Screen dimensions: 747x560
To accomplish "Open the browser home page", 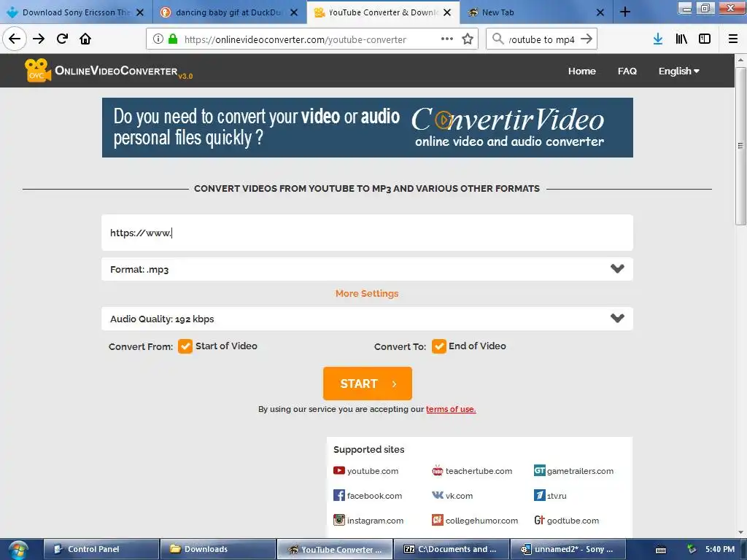I will tap(85, 39).
